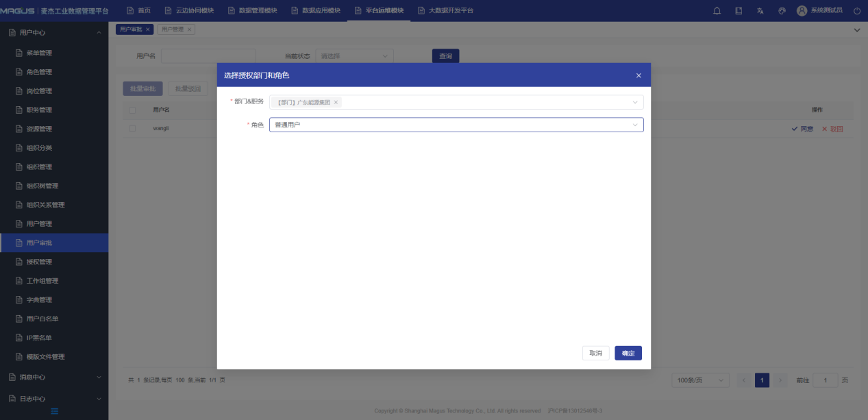
Task: Remove the 广东能源集团 department tag
Action: [336, 102]
